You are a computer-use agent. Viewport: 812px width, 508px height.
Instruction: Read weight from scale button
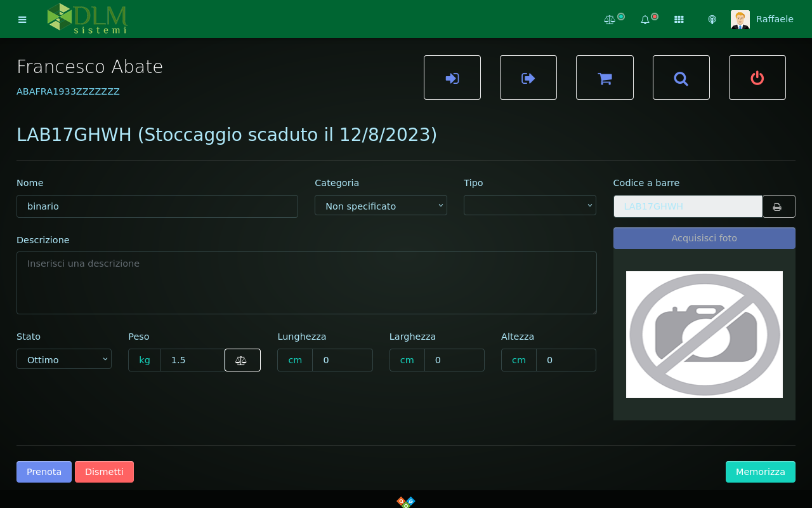[242, 360]
